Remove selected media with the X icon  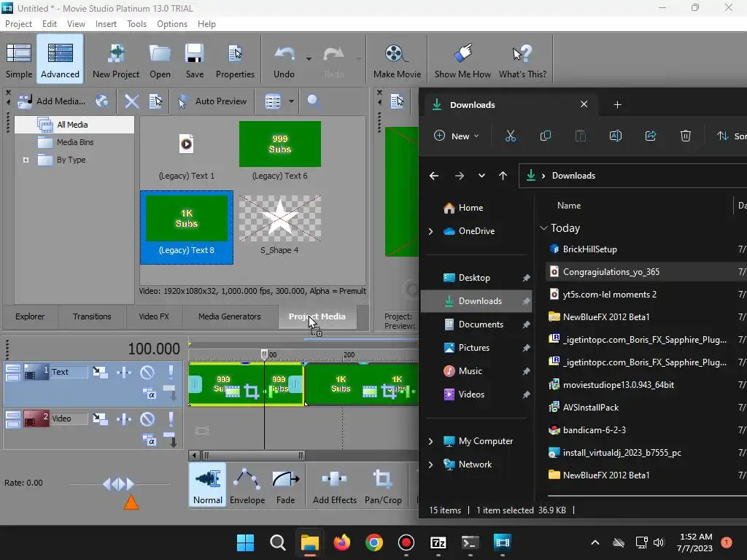click(131, 101)
